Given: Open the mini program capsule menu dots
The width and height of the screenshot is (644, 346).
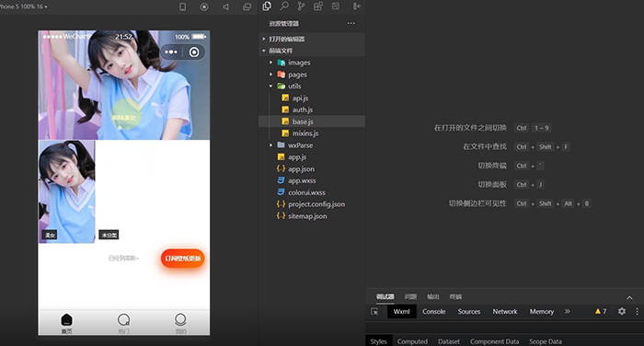Looking at the screenshot, I should pos(171,52).
